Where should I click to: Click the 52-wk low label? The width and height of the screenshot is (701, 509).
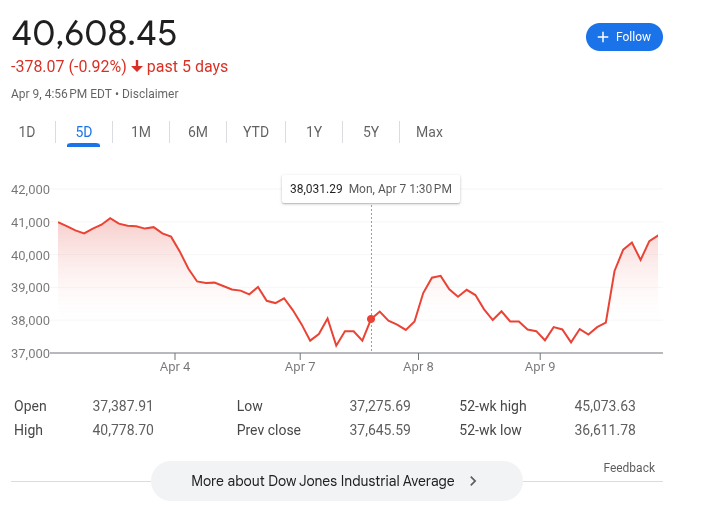pyautogui.click(x=490, y=430)
